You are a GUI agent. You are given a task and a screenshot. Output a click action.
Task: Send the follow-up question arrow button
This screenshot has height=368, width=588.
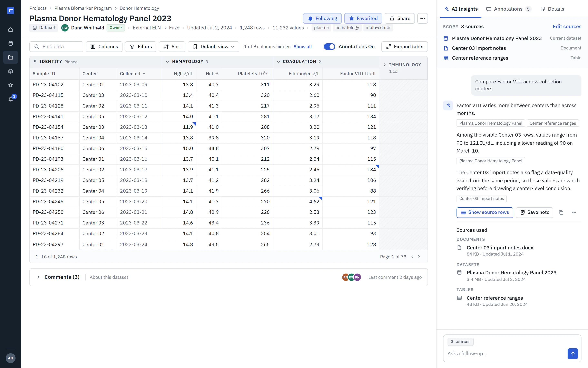573,353
